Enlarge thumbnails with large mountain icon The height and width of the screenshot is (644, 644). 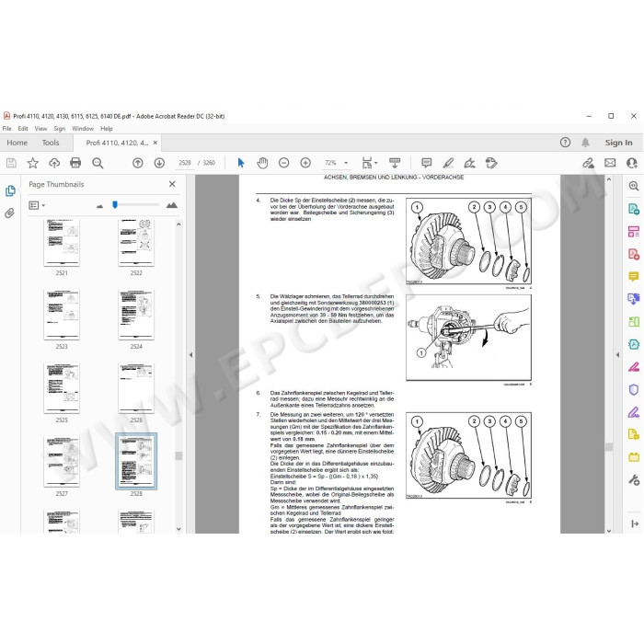tap(172, 205)
